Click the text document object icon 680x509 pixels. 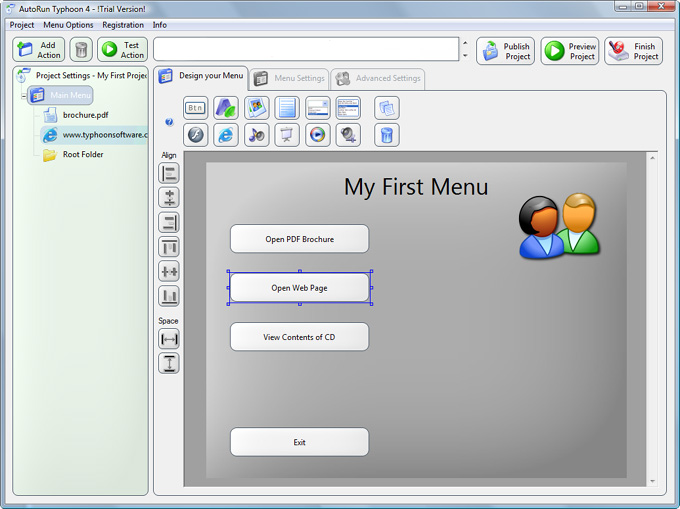(x=287, y=108)
